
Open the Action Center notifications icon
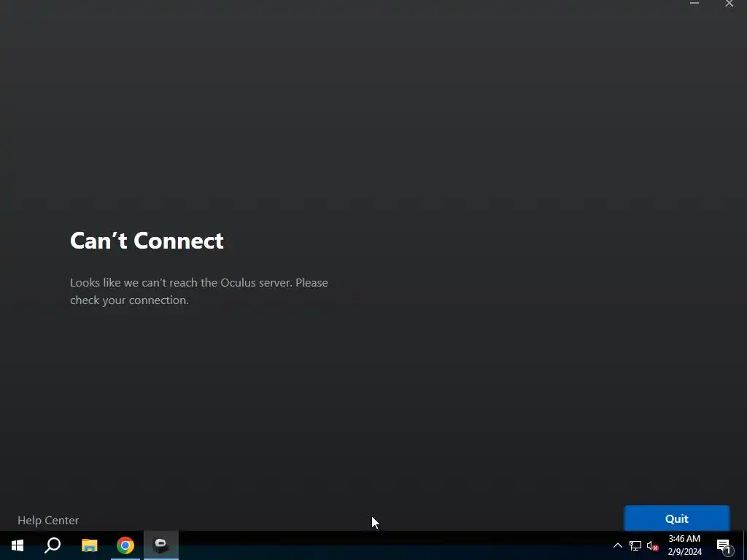(x=724, y=545)
